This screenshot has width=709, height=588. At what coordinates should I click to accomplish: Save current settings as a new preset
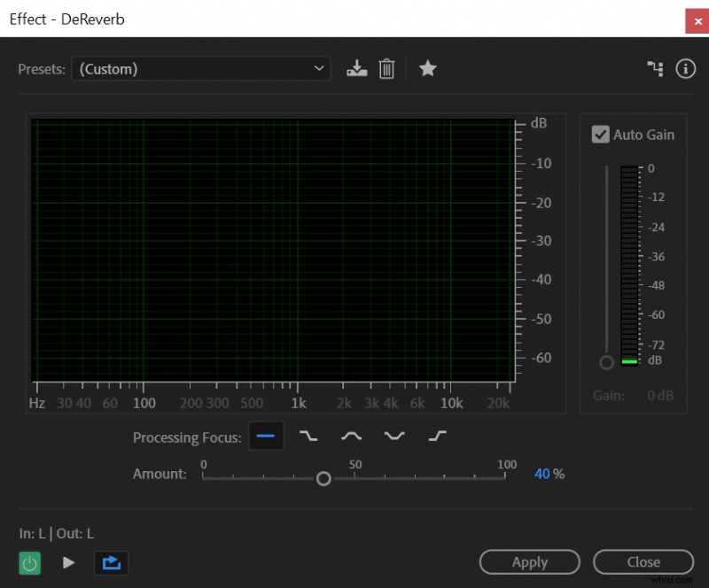point(357,68)
